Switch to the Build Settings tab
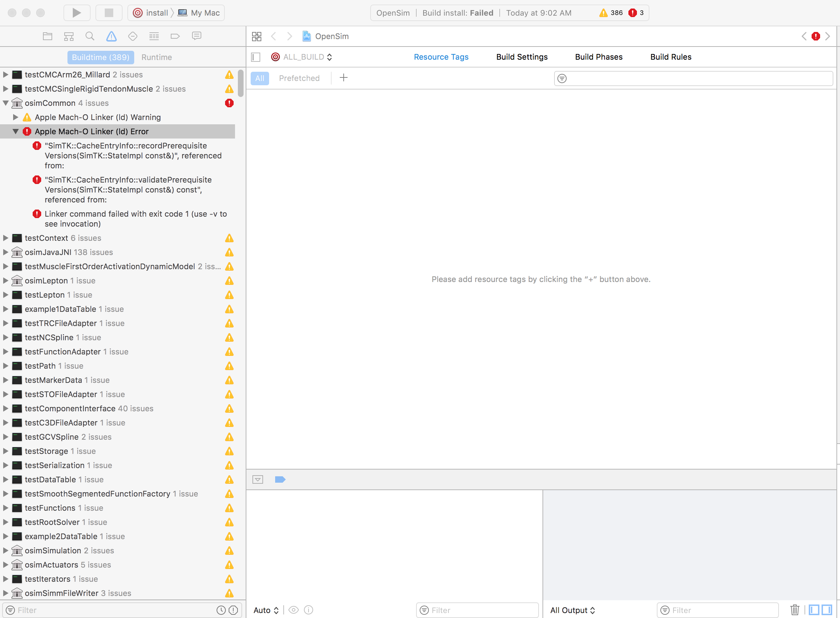 click(x=522, y=57)
